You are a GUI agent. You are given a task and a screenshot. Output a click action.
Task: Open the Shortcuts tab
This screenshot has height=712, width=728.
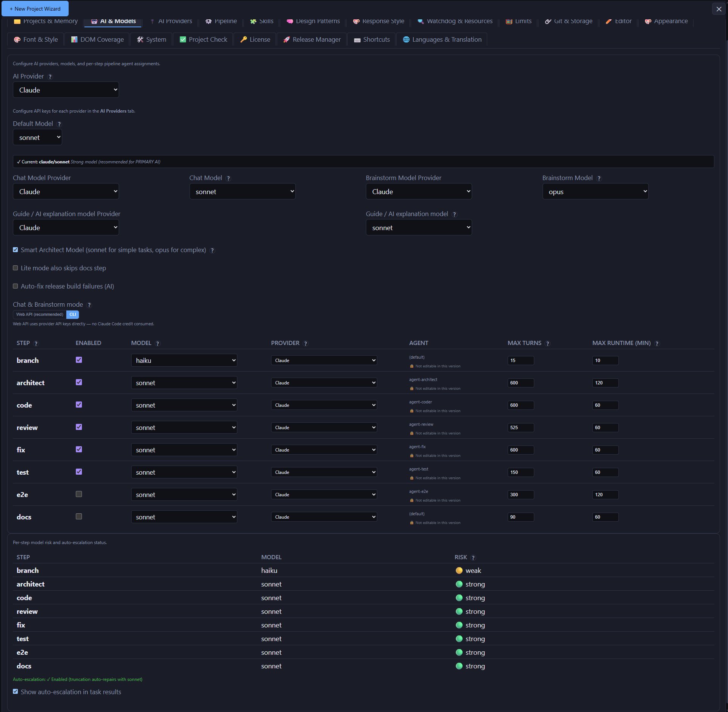(372, 39)
